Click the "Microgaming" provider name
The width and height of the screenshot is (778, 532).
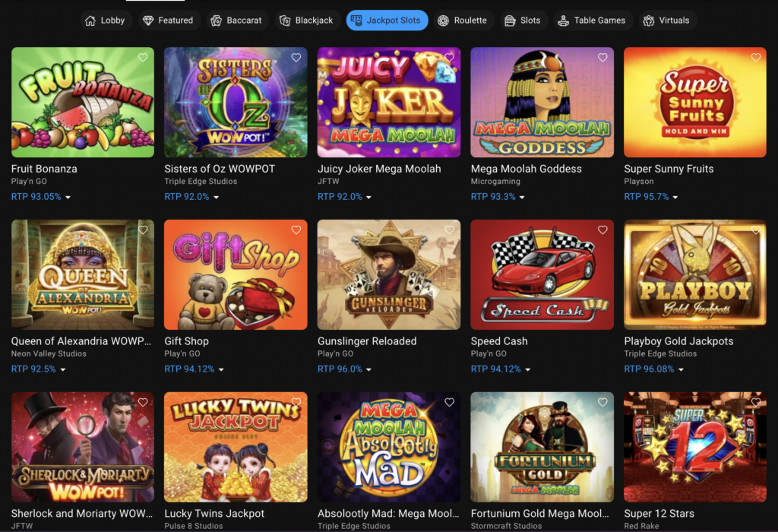click(495, 182)
